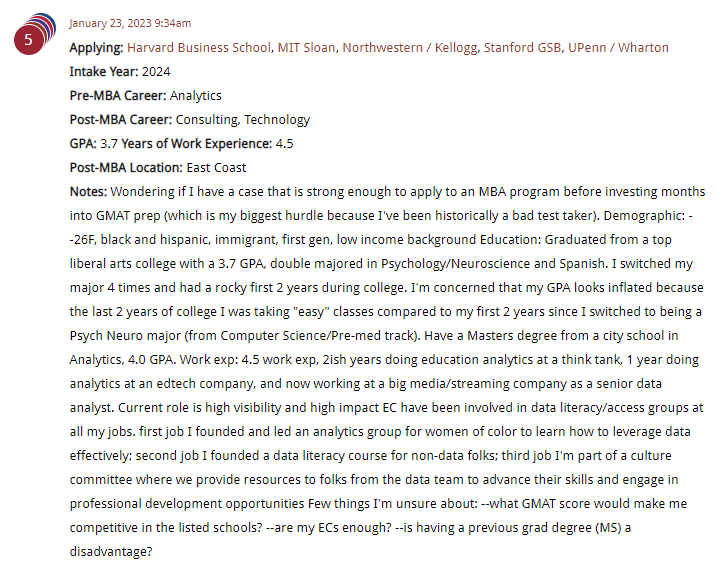Click the bold "Notes:" label

coord(88,192)
